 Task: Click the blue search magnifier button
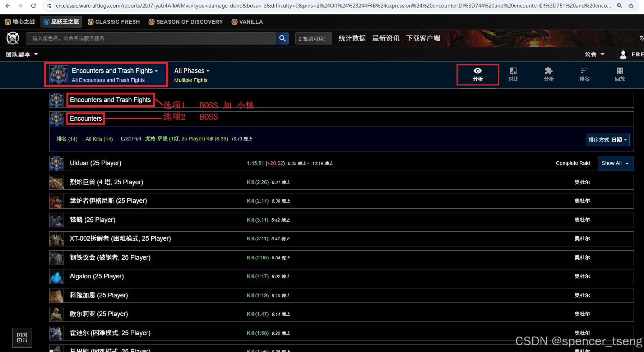tap(282, 38)
